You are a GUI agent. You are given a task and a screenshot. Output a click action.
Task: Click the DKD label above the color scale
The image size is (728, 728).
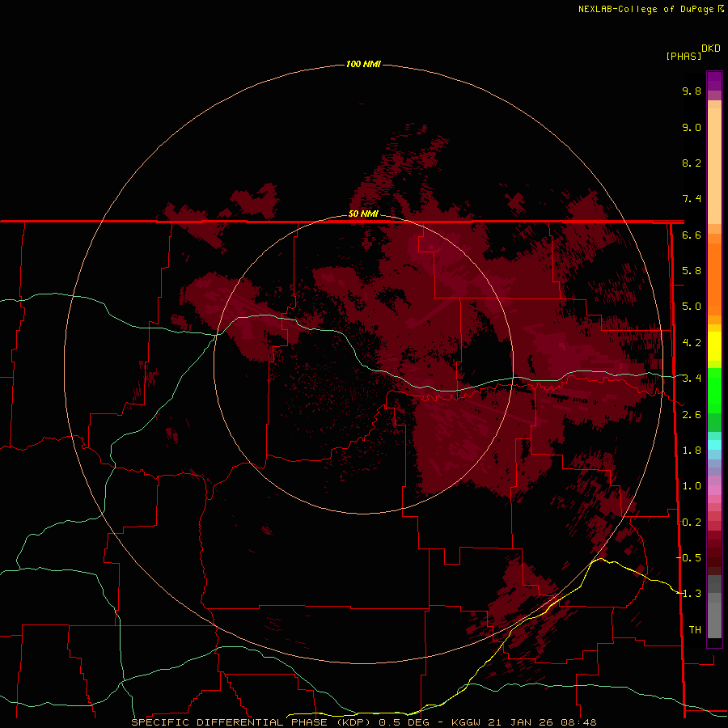click(711, 49)
